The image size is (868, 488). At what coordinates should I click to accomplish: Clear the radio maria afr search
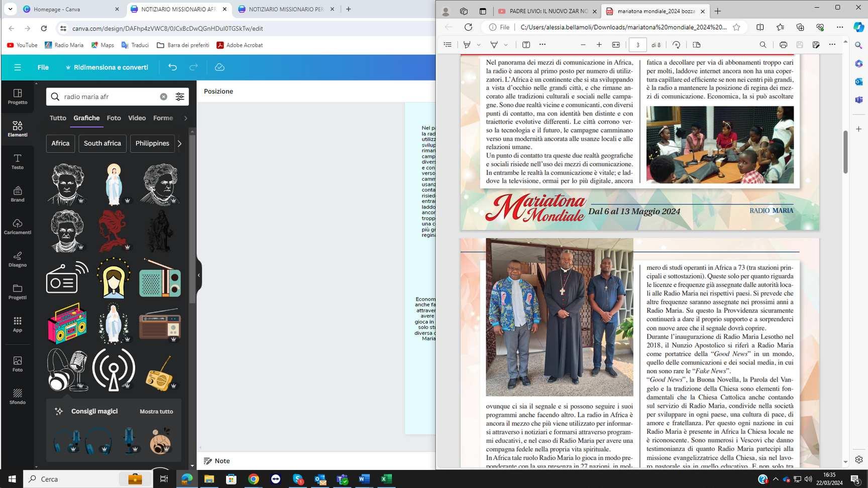point(164,97)
